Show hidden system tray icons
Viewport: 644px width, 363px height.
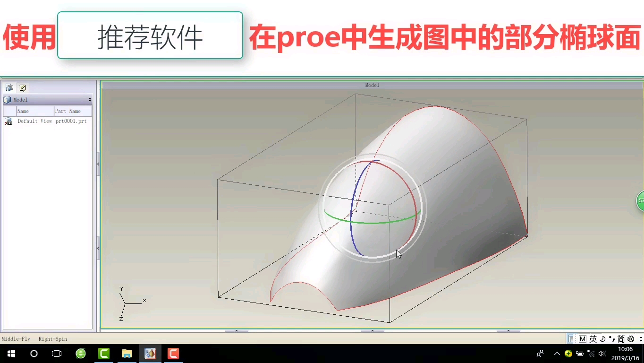[557, 354]
